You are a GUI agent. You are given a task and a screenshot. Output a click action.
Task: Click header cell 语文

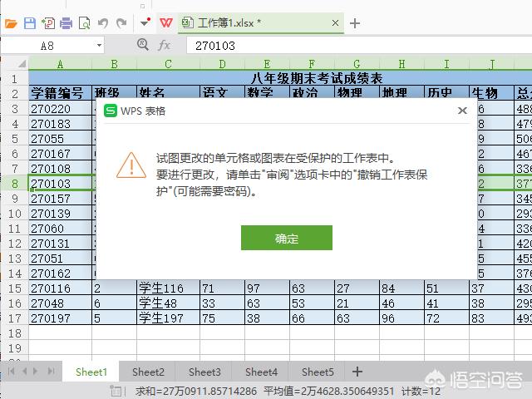pyautogui.click(x=222, y=93)
